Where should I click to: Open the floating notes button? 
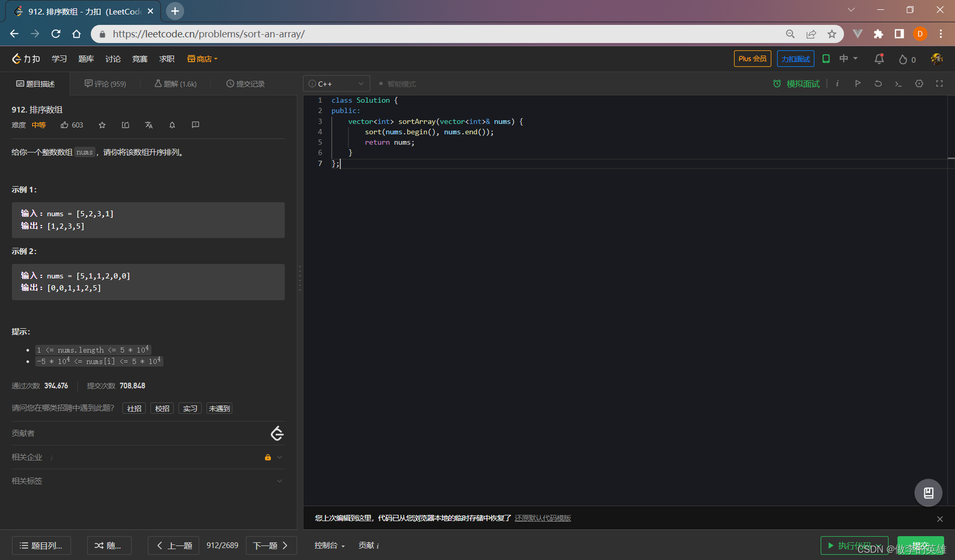click(x=928, y=493)
